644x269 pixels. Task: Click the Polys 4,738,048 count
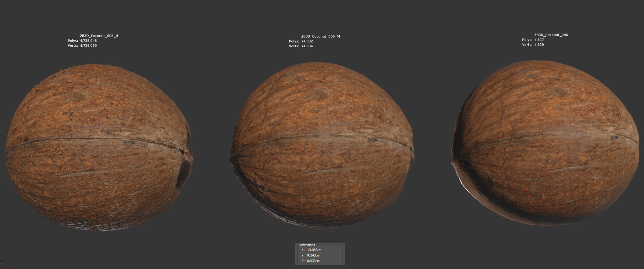tap(88, 41)
